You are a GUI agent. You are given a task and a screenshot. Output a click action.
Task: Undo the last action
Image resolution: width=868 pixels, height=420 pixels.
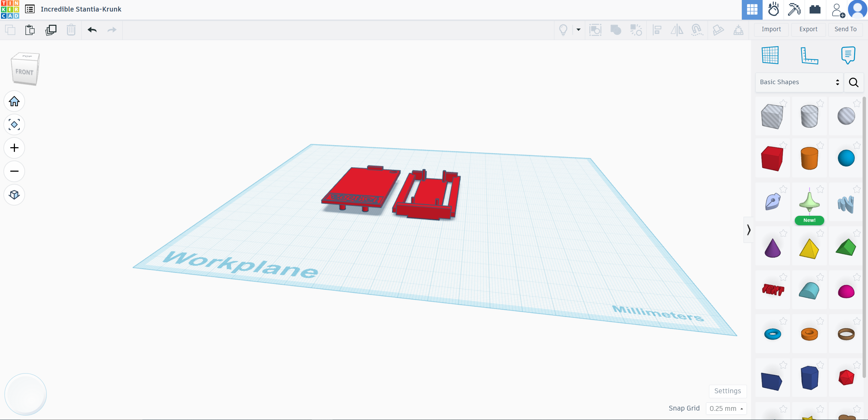point(92,30)
